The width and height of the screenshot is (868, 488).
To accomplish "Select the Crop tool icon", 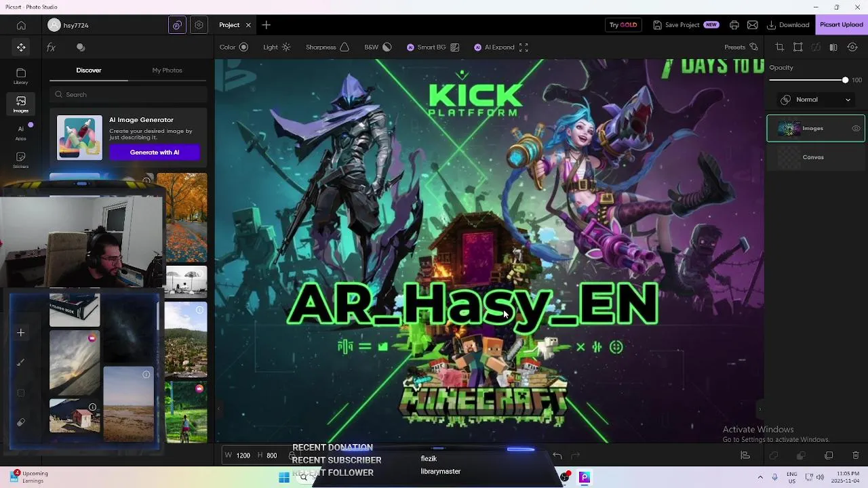I will (x=780, y=47).
